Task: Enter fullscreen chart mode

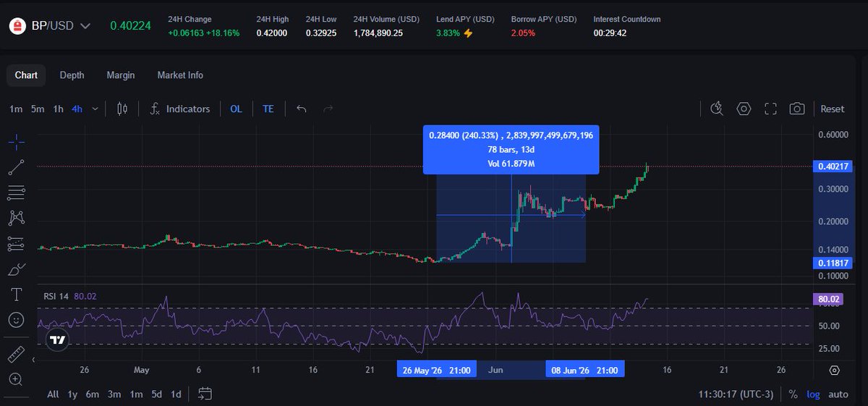Action: click(x=770, y=109)
